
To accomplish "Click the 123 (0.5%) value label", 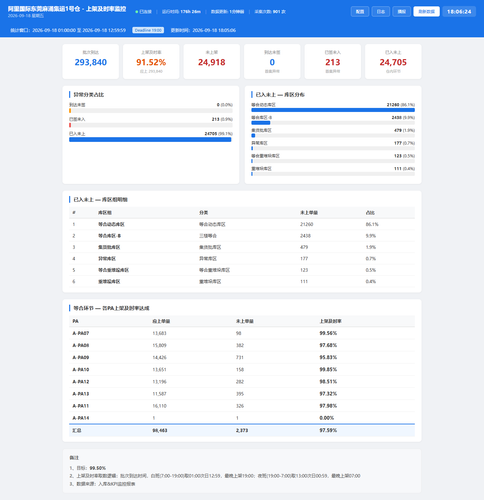I will tap(404, 156).
